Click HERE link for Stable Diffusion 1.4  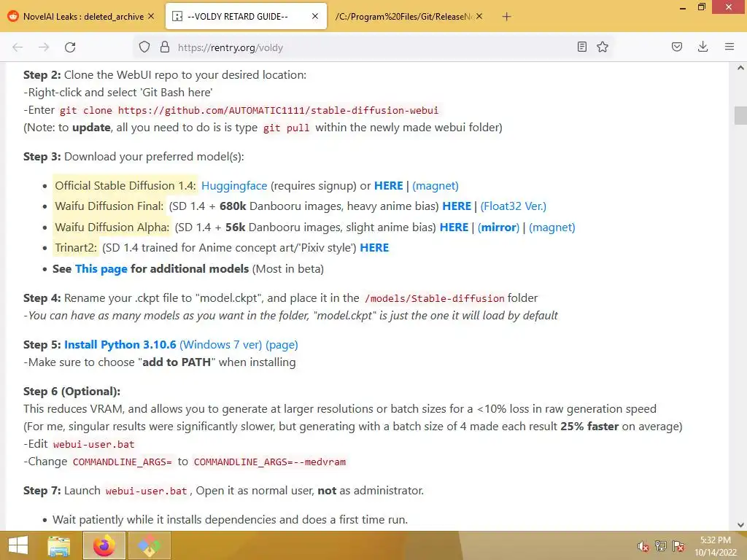[388, 186]
